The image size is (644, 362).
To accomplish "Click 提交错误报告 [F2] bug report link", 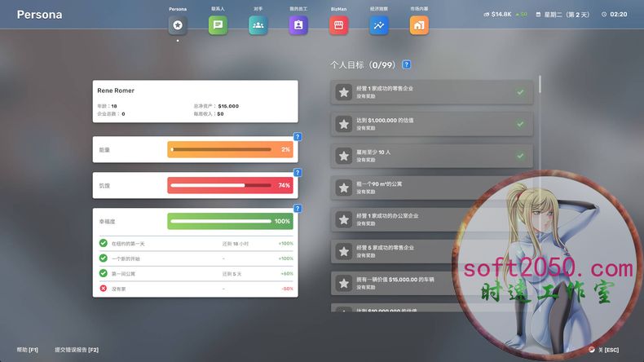I will [77, 350].
